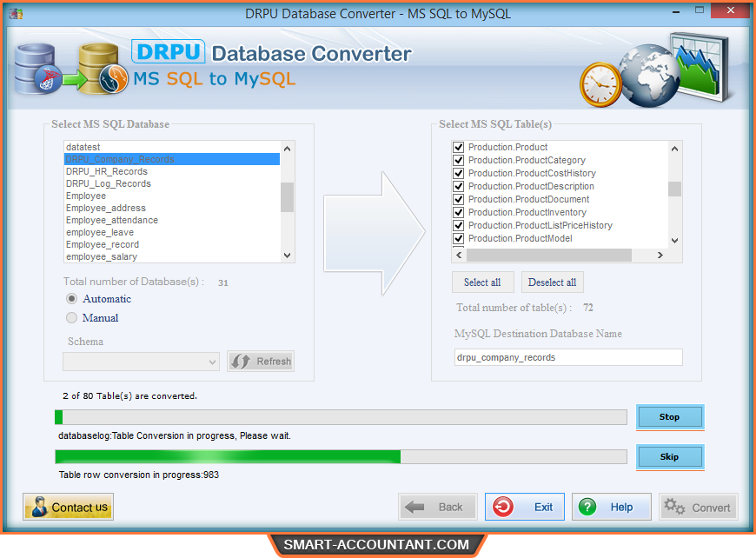Click database list scroll up arrow
Image resolution: width=756 pixels, height=558 pixels.
coord(288,148)
